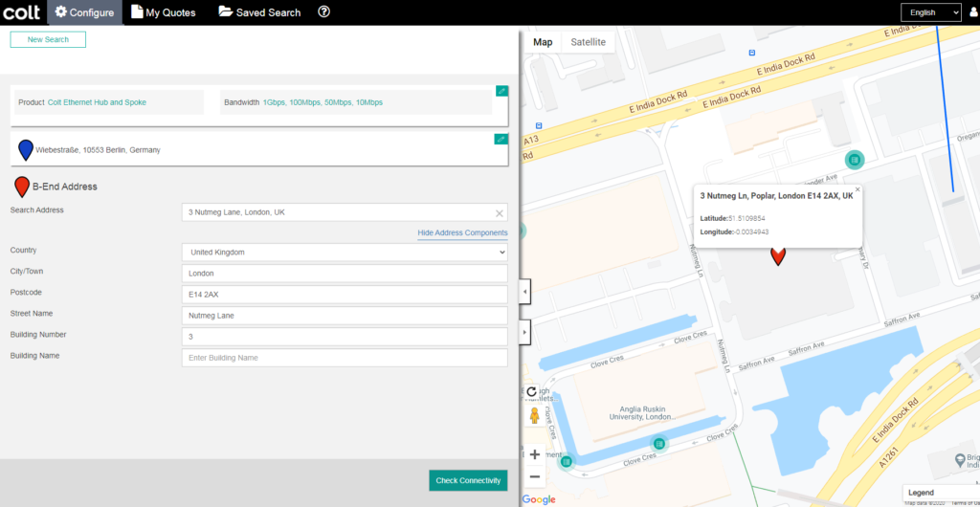Clear the search address with X icon
980x507 pixels.
[x=500, y=213]
